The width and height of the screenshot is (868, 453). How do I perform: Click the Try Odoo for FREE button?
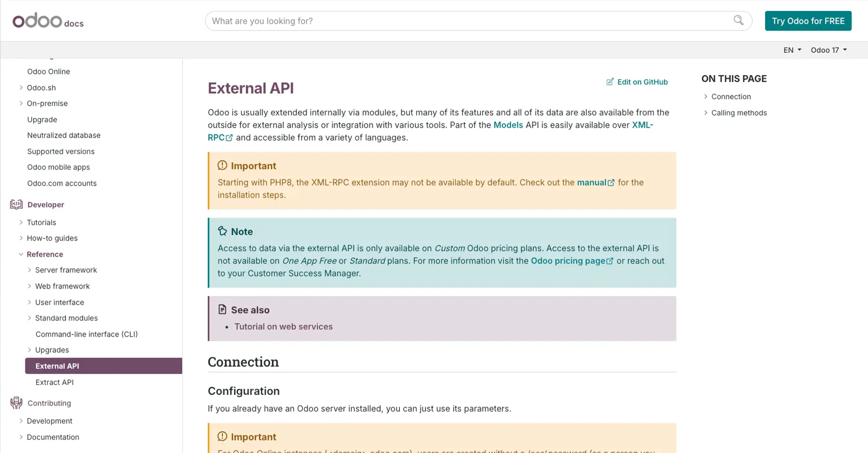[x=808, y=21]
